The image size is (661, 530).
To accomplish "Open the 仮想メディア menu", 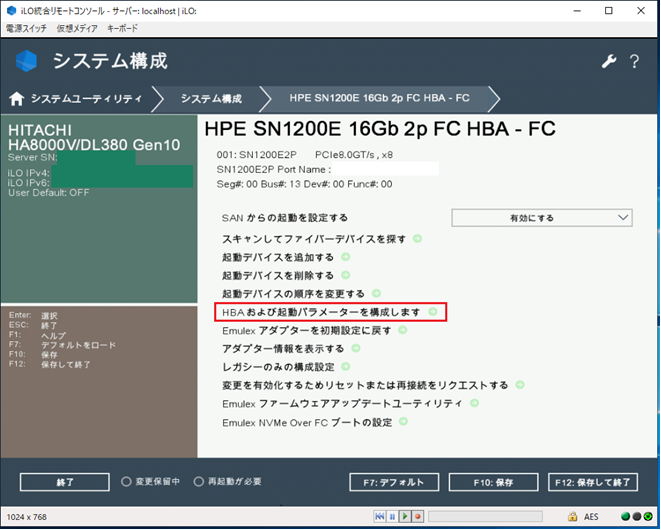I will 77,28.
